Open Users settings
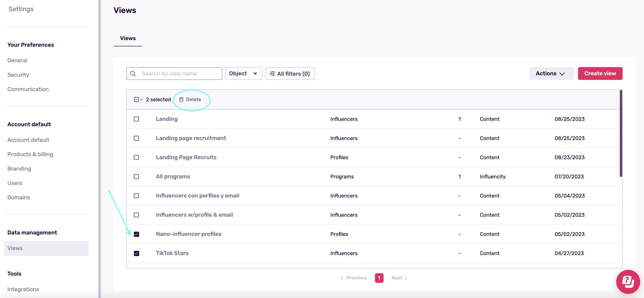Image resolution: width=644 pixels, height=298 pixels. (x=15, y=183)
